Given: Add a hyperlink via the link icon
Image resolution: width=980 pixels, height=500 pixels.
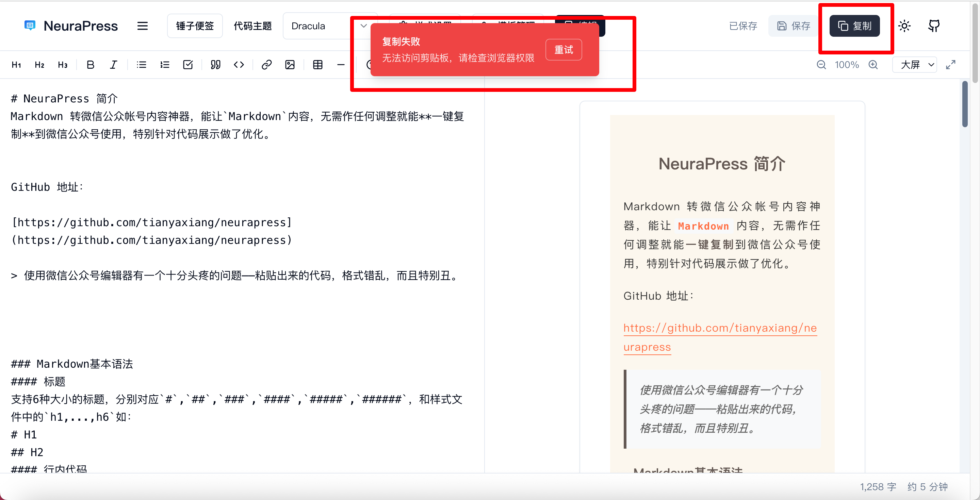Looking at the screenshot, I should 266,65.
